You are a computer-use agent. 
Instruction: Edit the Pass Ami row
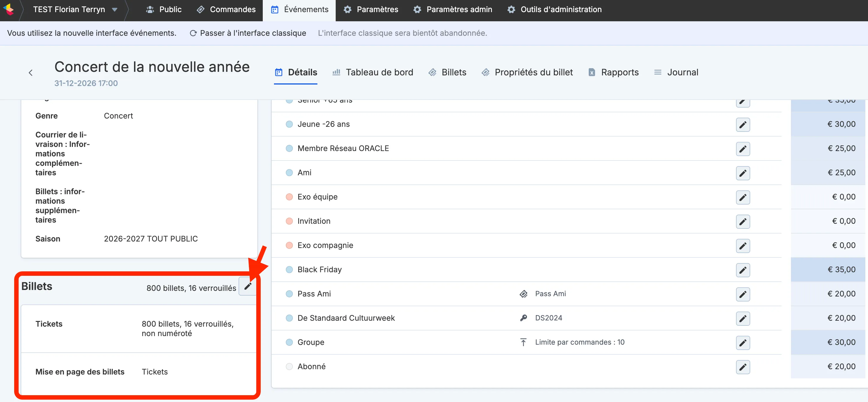(743, 294)
